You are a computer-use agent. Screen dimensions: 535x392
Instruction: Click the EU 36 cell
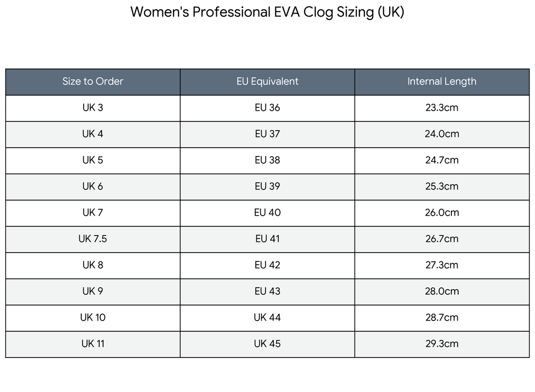click(x=267, y=108)
